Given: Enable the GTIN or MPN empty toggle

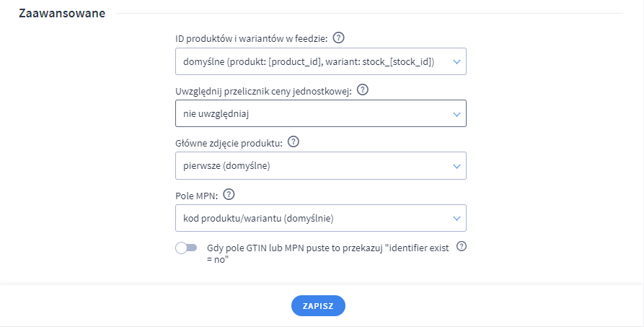Looking at the screenshot, I should click(x=186, y=248).
